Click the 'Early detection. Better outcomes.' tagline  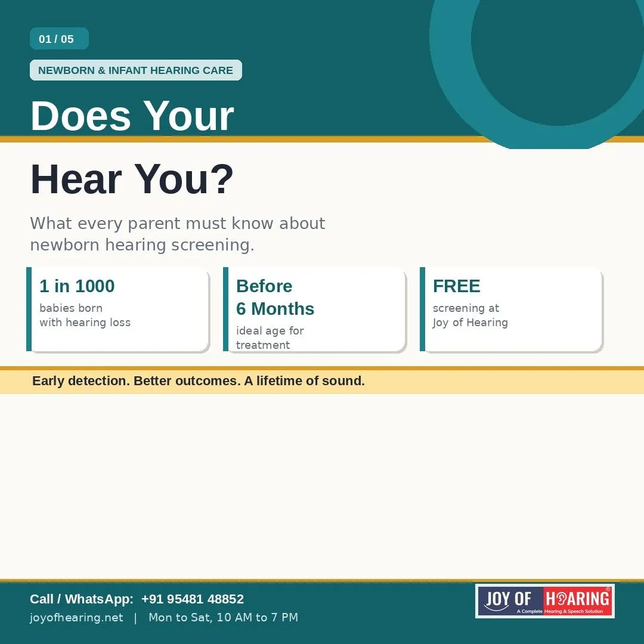(x=137, y=380)
